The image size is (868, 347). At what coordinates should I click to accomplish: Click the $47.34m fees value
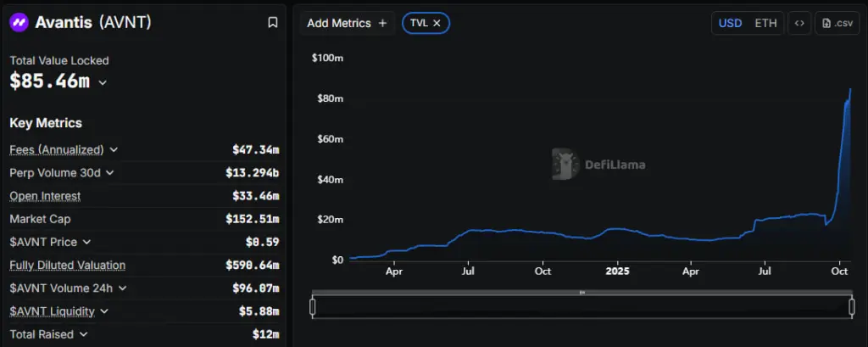(256, 149)
